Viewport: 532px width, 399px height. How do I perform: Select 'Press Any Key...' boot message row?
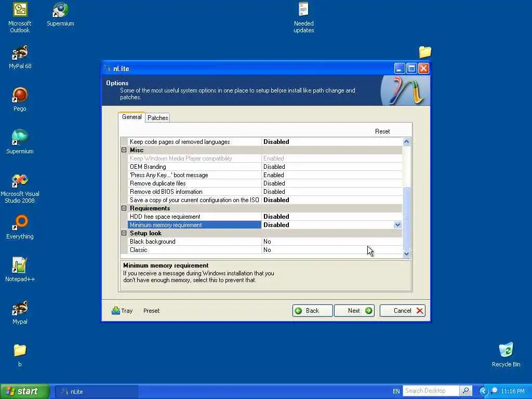pos(264,175)
